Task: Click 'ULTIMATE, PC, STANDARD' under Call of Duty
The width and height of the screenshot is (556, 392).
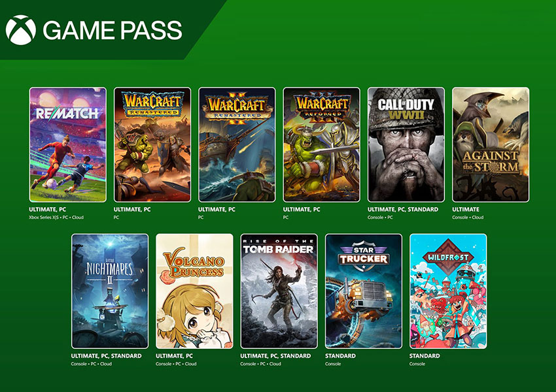Action: click(x=403, y=209)
